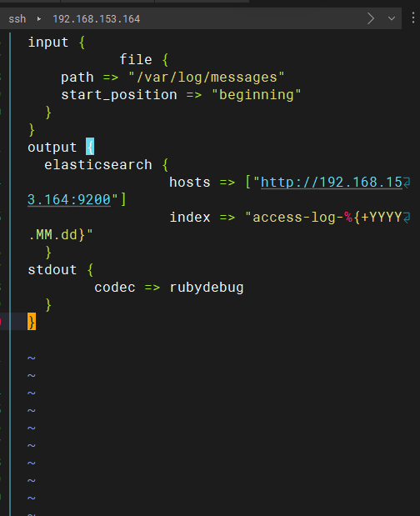The image size is (420, 516).
Task: Click the "/var/log/messages" path string
Action: (x=206, y=78)
